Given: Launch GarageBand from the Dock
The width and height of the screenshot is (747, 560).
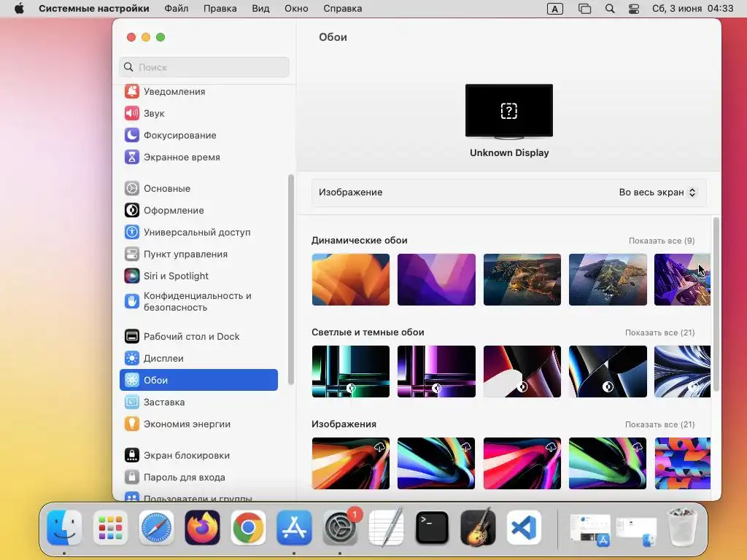Looking at the screenshot, I should point(478,528).
